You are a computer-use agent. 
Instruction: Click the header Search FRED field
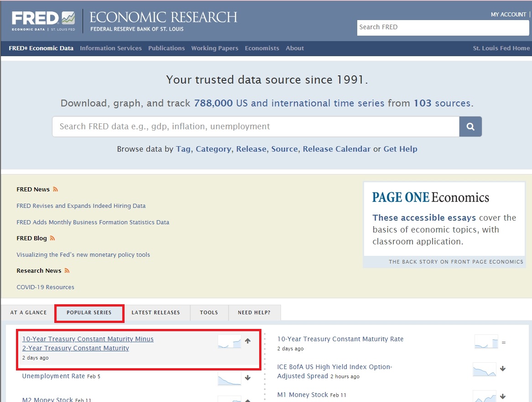coord(443,27)
